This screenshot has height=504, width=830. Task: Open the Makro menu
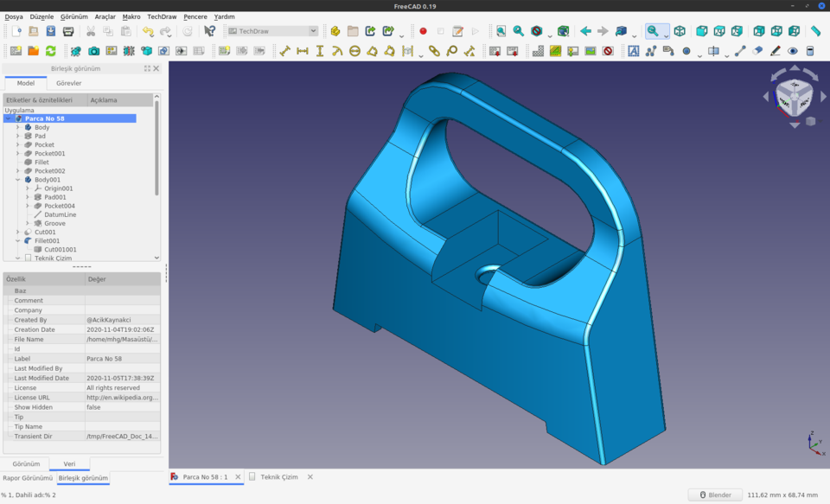click(131, 16)
